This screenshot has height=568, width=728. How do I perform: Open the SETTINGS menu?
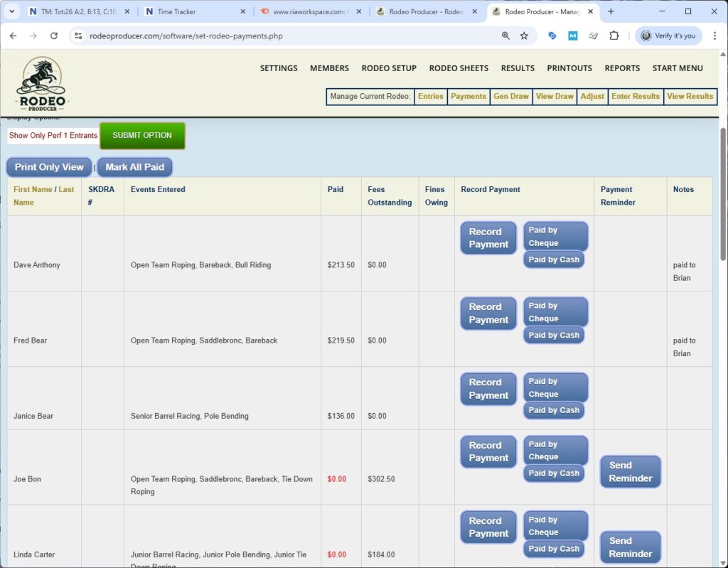pos(278,68)
